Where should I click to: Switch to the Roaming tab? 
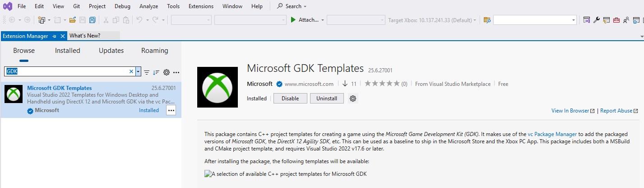coord(155,51)
